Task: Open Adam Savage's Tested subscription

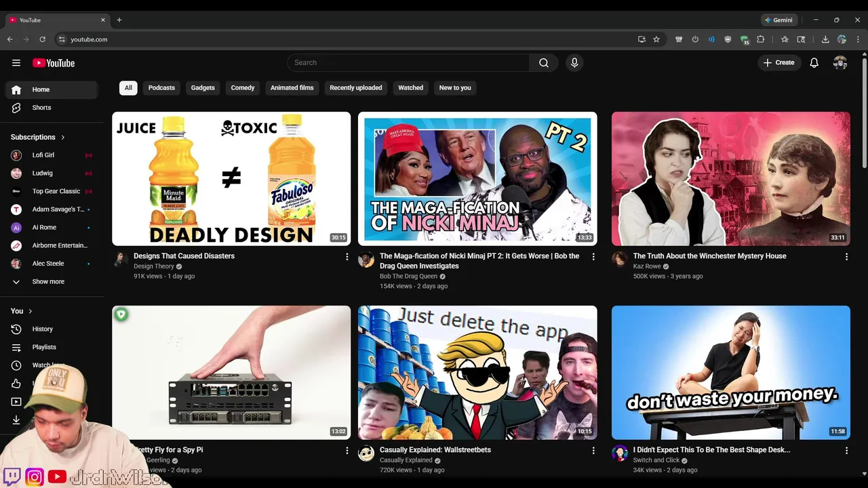Action: tap(52, 209)
